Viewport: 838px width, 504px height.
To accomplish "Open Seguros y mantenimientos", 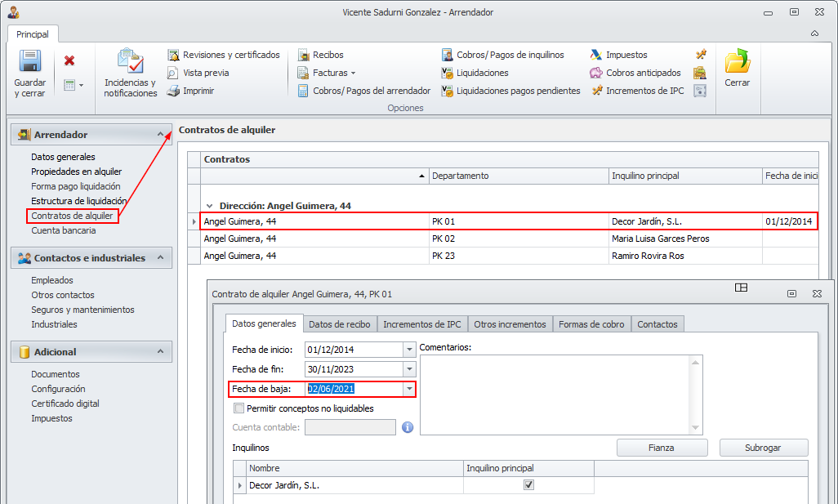I will pyautogui.click(x=82, y=310).
